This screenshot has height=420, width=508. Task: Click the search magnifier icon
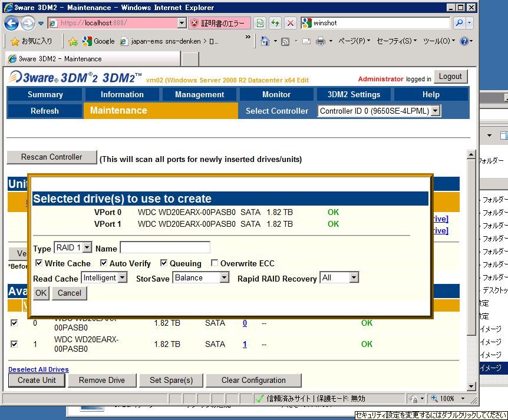click(x=459, y=23)
